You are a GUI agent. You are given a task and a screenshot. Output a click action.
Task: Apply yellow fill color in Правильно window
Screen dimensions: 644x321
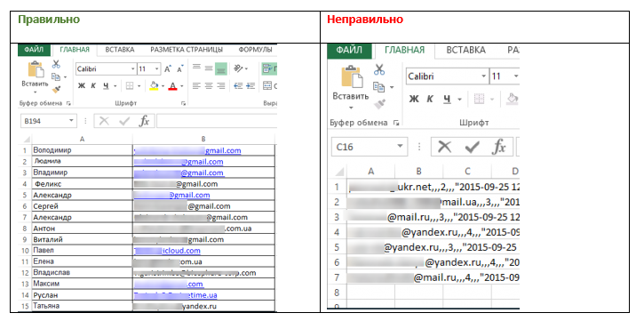(x=154, y=86)
